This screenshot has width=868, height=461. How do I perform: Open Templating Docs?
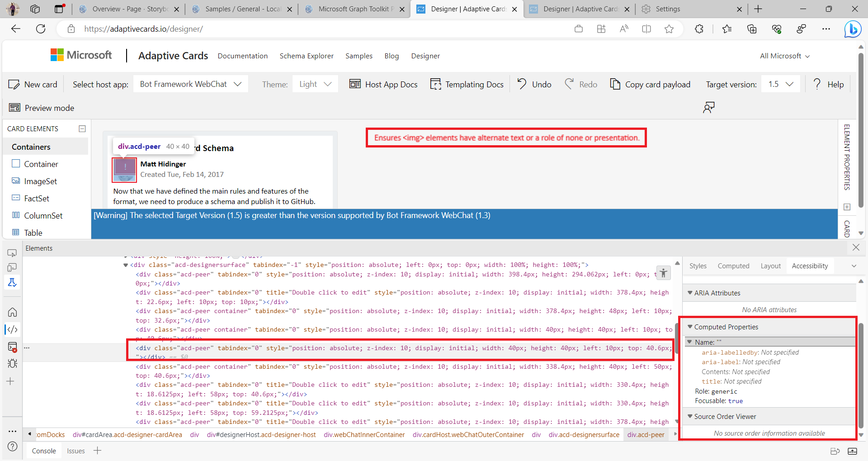pos(467,85)
